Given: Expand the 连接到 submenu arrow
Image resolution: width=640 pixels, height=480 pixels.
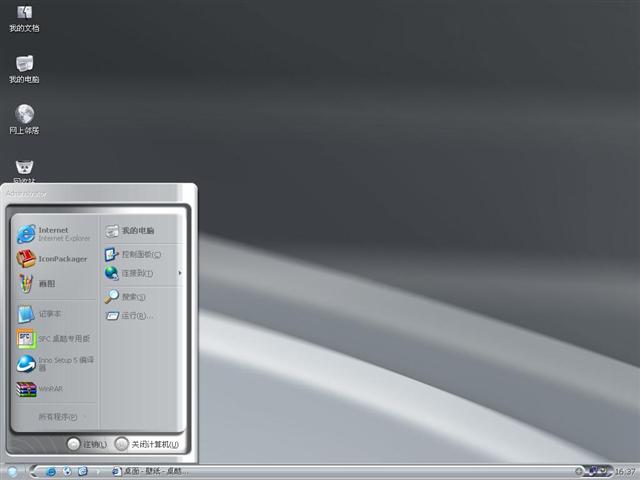Looking at the screenshot, I should (180, 273).
